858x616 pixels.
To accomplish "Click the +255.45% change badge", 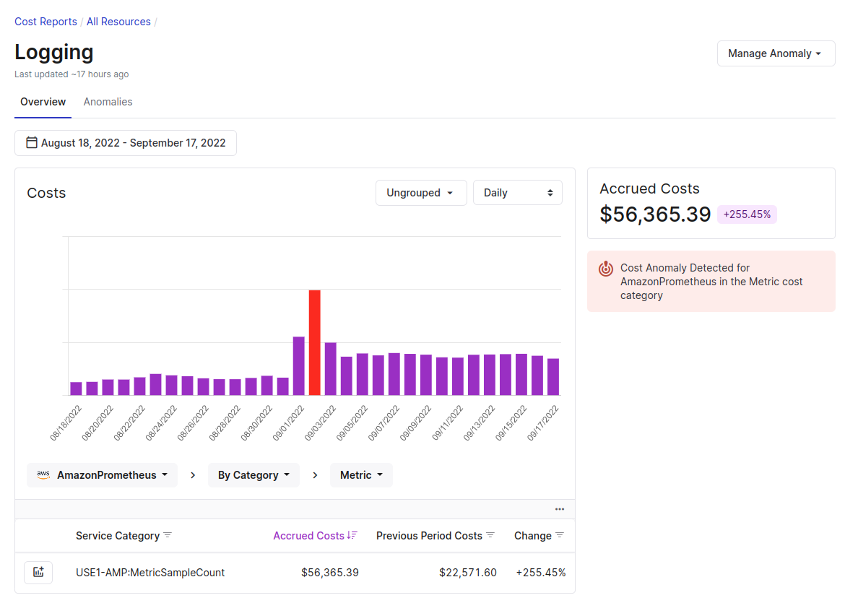I will tap(747, 214).
